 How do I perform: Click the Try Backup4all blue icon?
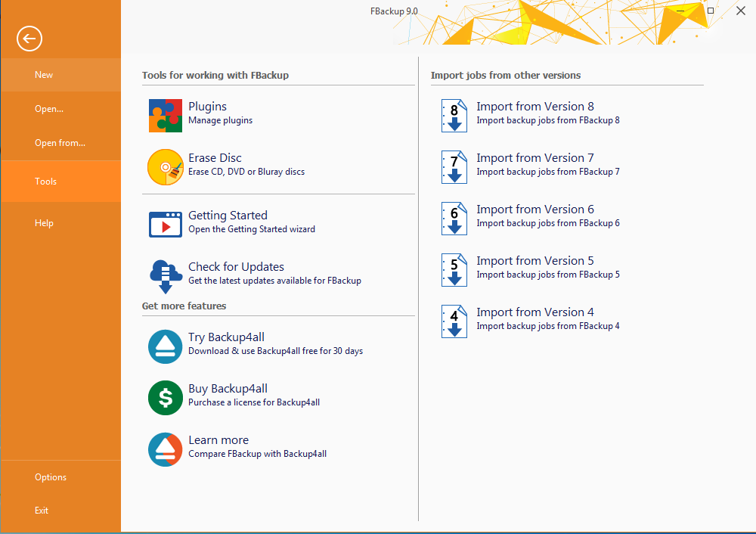[166, 347]
